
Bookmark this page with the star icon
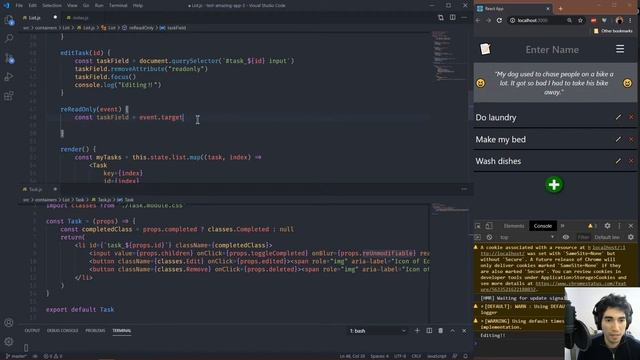[580, 20]
